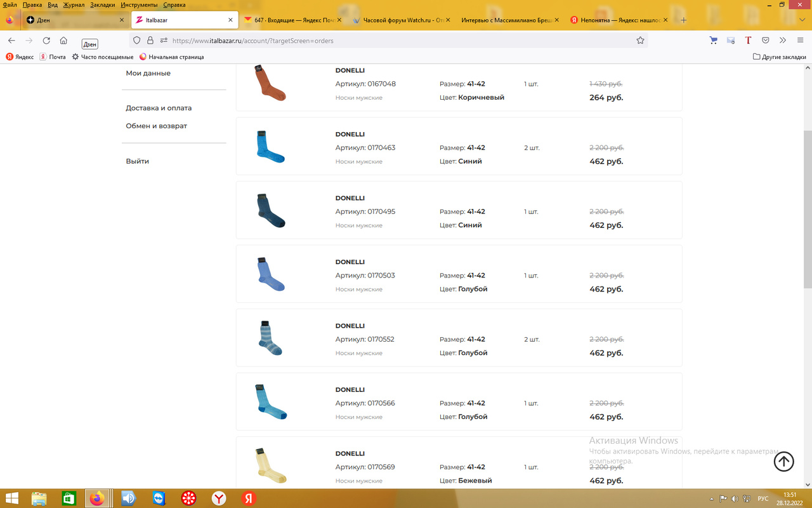Open the Инструменты menu

[x=139, y=4]
